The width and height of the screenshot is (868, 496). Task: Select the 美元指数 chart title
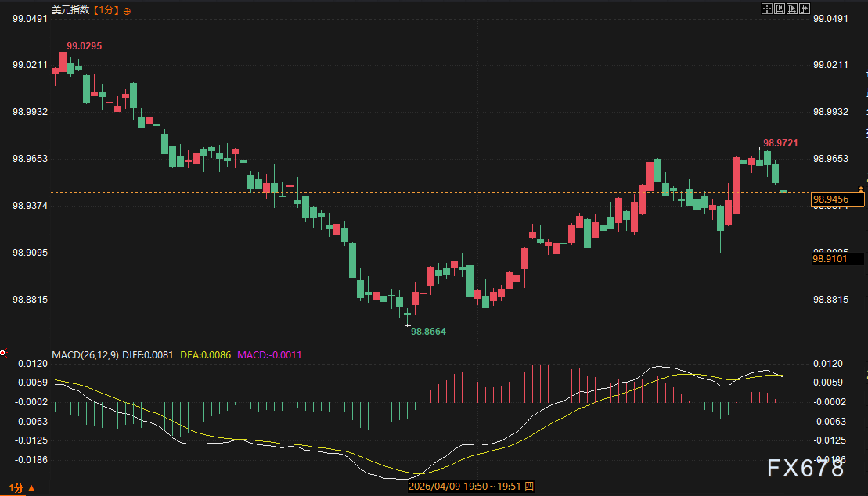tap(70, 11)
